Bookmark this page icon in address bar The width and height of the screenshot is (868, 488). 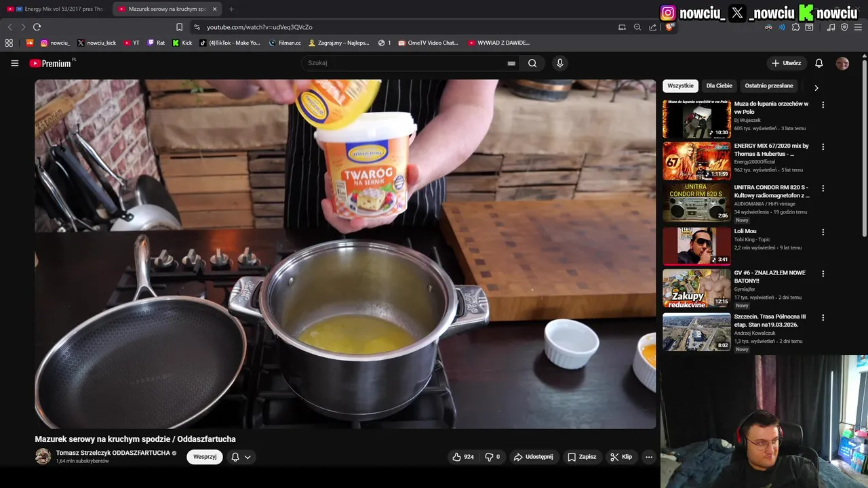point(179,27)
